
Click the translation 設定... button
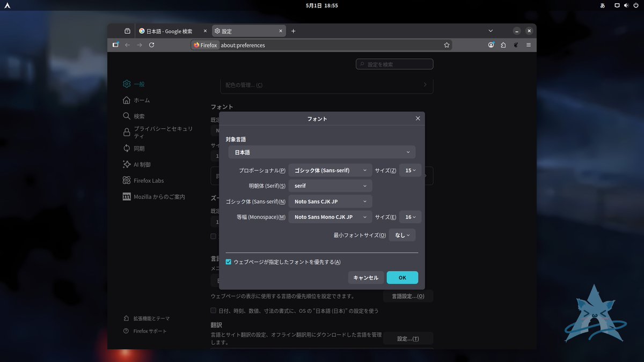pyautogui.click(x=408, y=338)
